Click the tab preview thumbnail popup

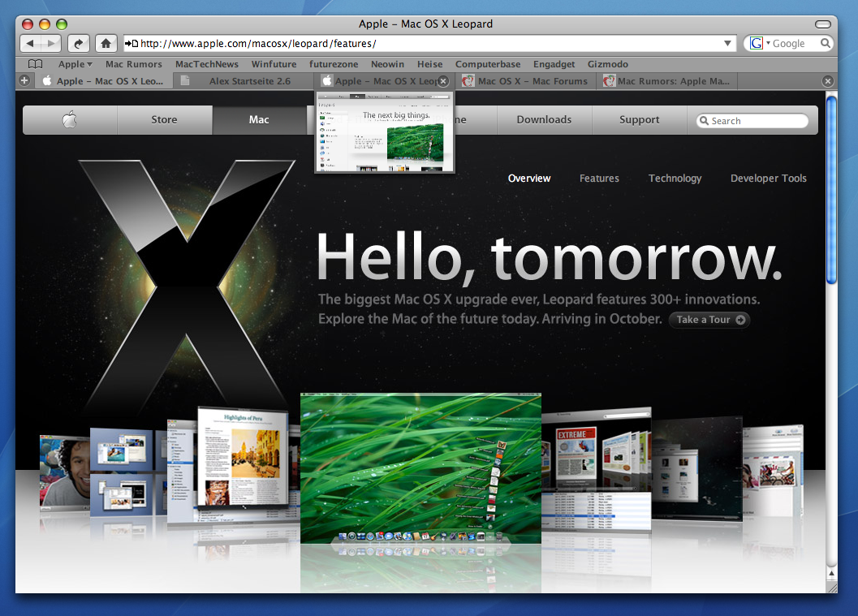click(385, 131)
